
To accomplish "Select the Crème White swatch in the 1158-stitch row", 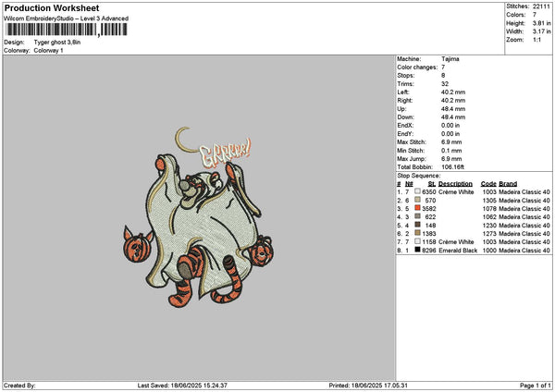I will tap(418, 241).
